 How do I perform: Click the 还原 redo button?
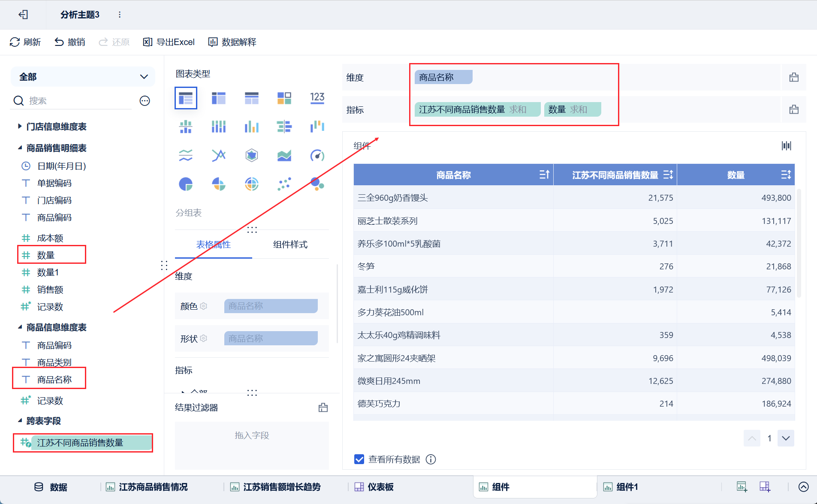114,42
